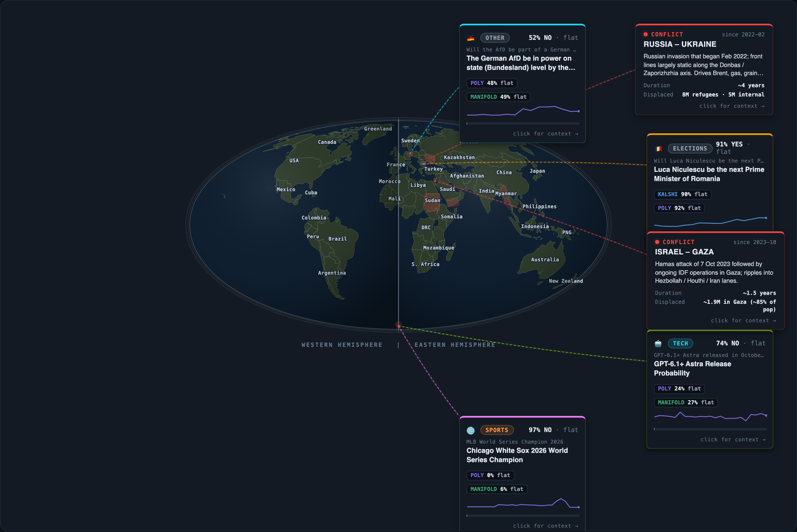This screenshot has height=532, width=797.
Task: Click the Kazakhstan label on the map
Action: [x=459, y=157]
